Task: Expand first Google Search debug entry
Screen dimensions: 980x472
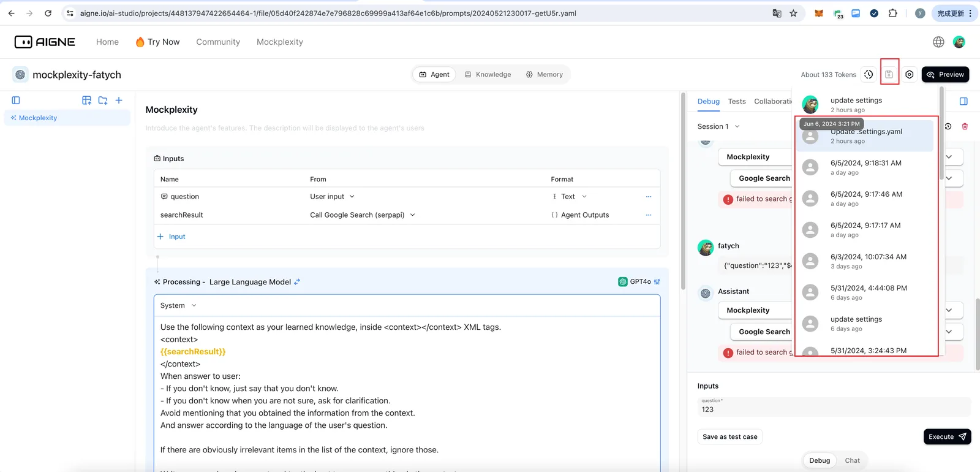Action: pyautogui.click(x=949, y=178)
